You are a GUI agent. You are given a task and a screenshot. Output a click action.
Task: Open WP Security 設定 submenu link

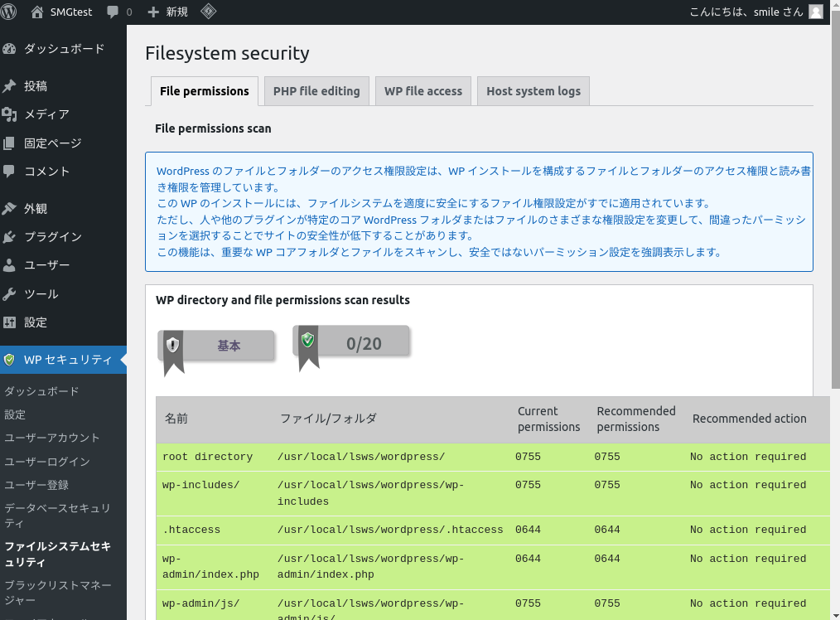15,414
